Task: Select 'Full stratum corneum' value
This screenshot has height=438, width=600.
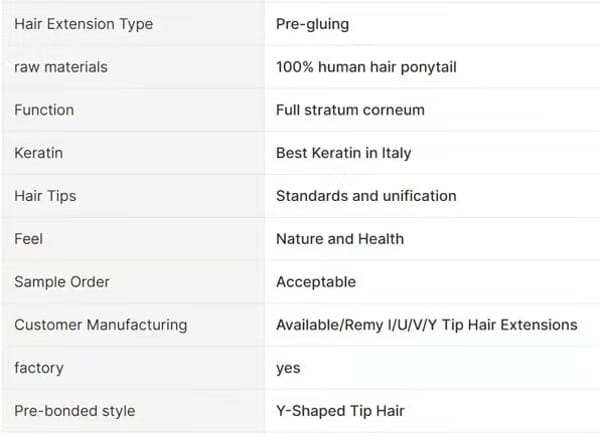Action: pyautogui.click(x=350, y=110)
